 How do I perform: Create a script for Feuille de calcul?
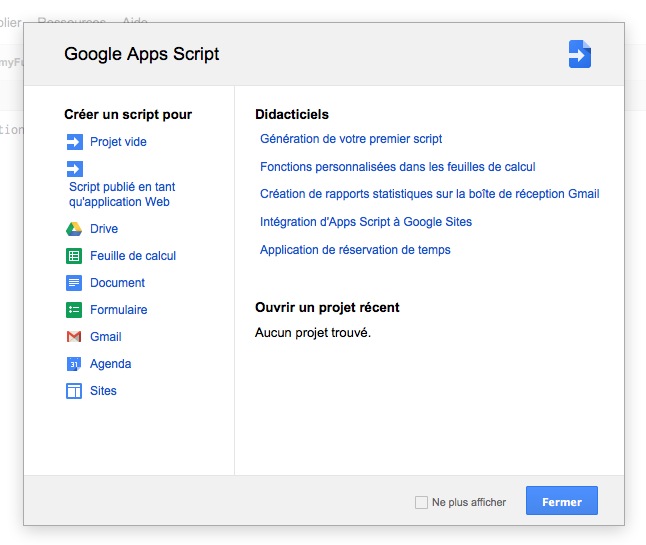coord(133,256)
